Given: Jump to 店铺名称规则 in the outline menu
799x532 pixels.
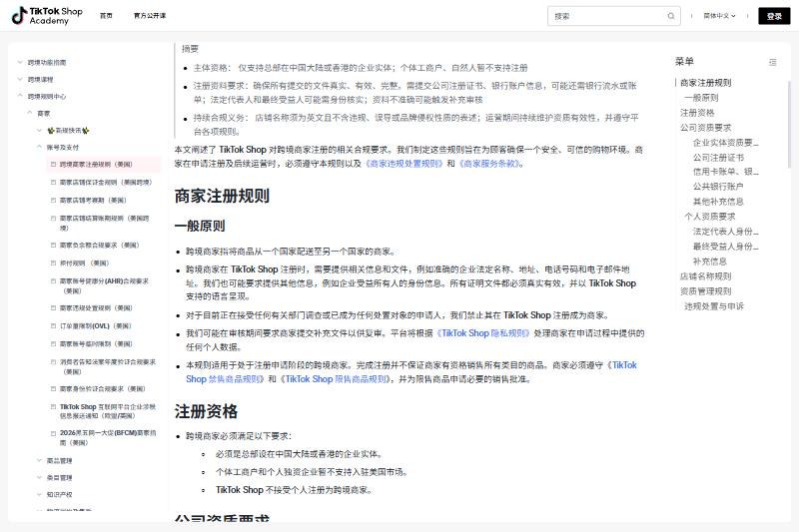Looking at the screenshot, I should (x=705, y=276).
